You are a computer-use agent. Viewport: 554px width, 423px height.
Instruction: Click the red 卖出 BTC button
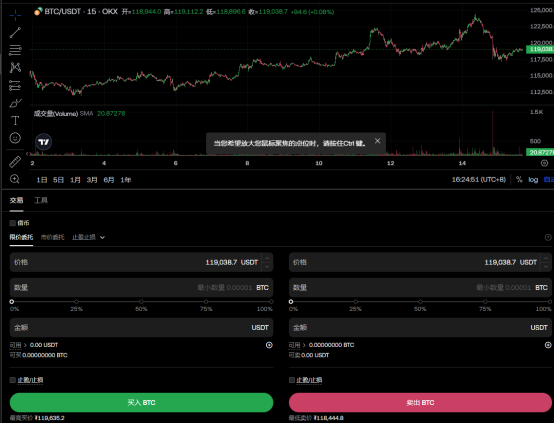tap(420, 403)
